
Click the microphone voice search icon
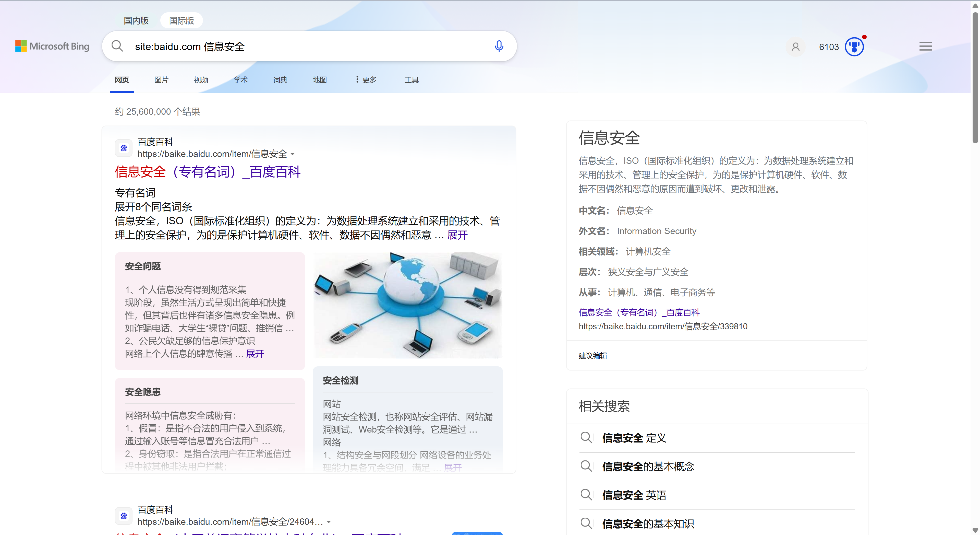tap(499, 46)
